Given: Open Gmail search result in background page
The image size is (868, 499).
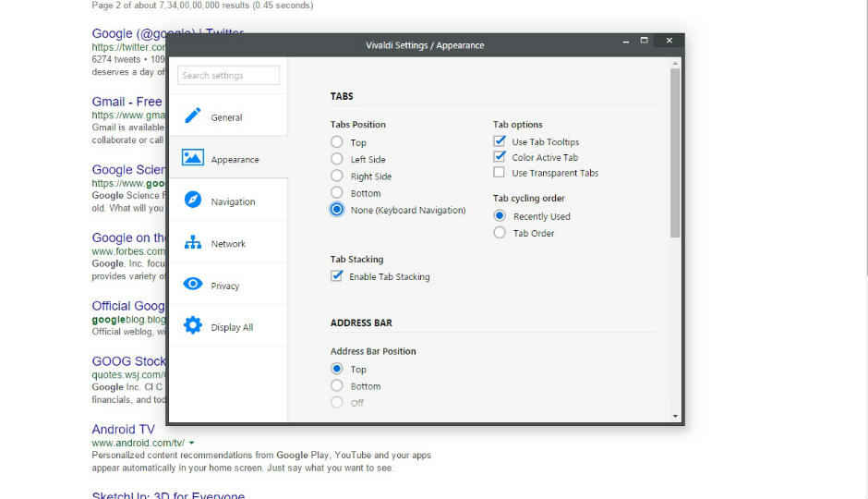Looking at the screenshot, I should pyautogui.click(x=127, y=102).
